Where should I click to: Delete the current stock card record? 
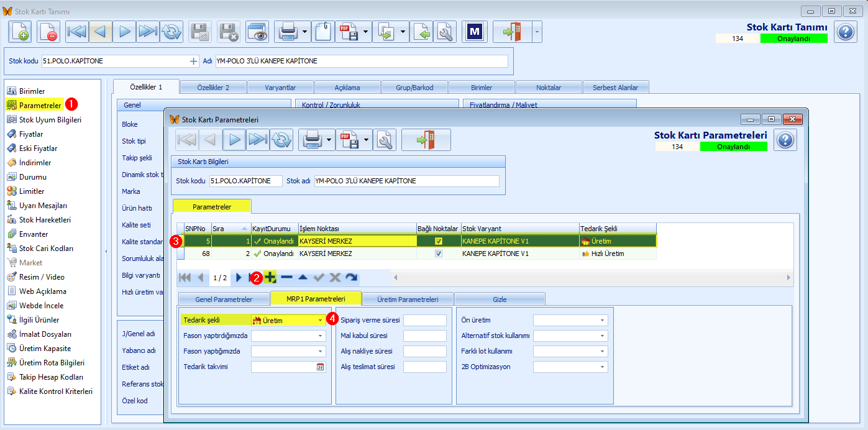click(x=48, y=32)
